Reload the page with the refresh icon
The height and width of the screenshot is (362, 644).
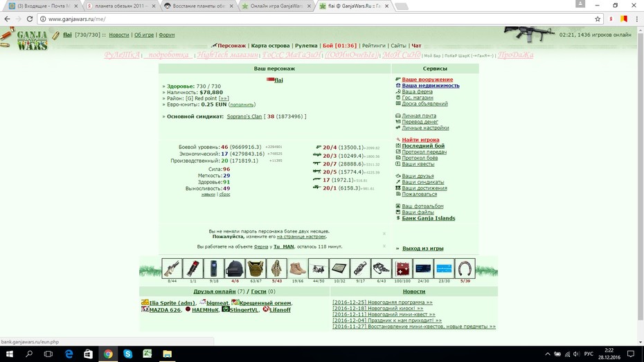click(x=30, y=19)
